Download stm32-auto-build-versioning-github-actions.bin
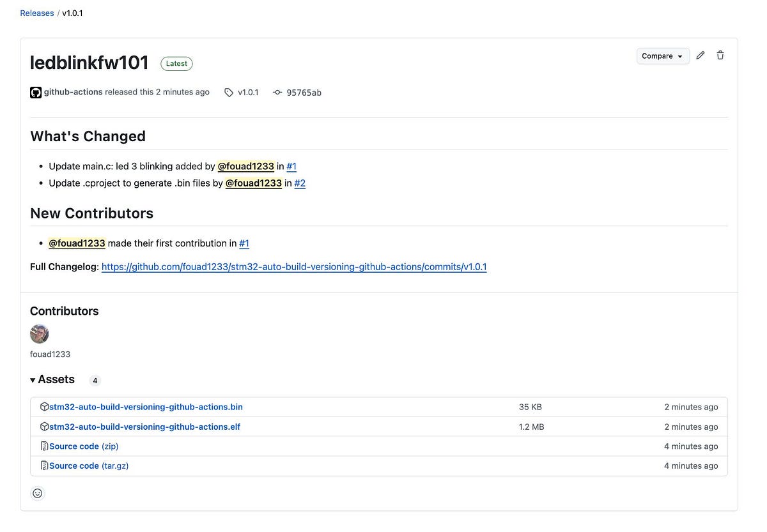Image resolution: width=767 pixels, height=532 pixels. tap(146, 407)
